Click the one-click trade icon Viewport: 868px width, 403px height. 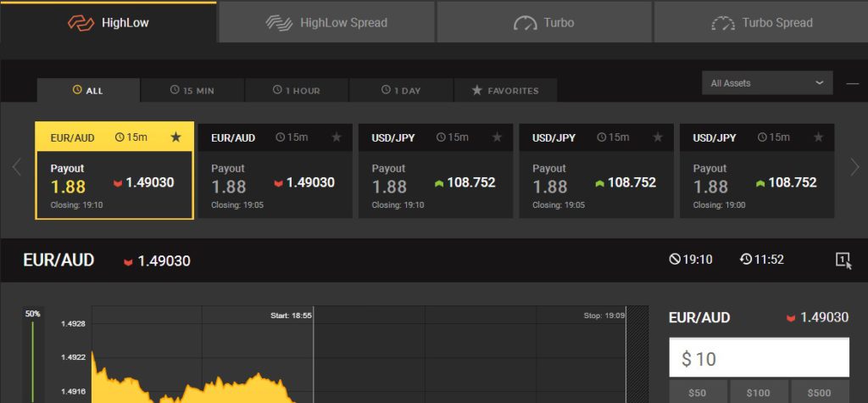843,260
